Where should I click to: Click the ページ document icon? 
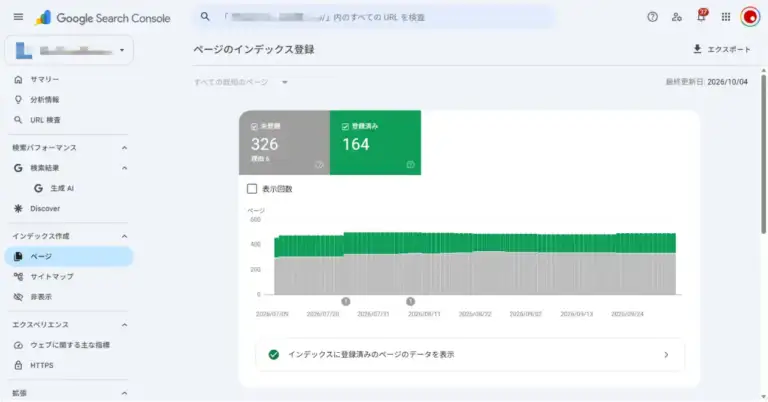click(x=18, y=256)
